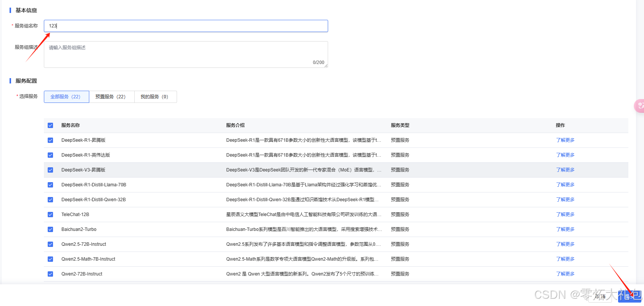644x306 pixels.
Task: Click the 0/200 character counter
Action: pyautogui.click(x=319, y=62)
